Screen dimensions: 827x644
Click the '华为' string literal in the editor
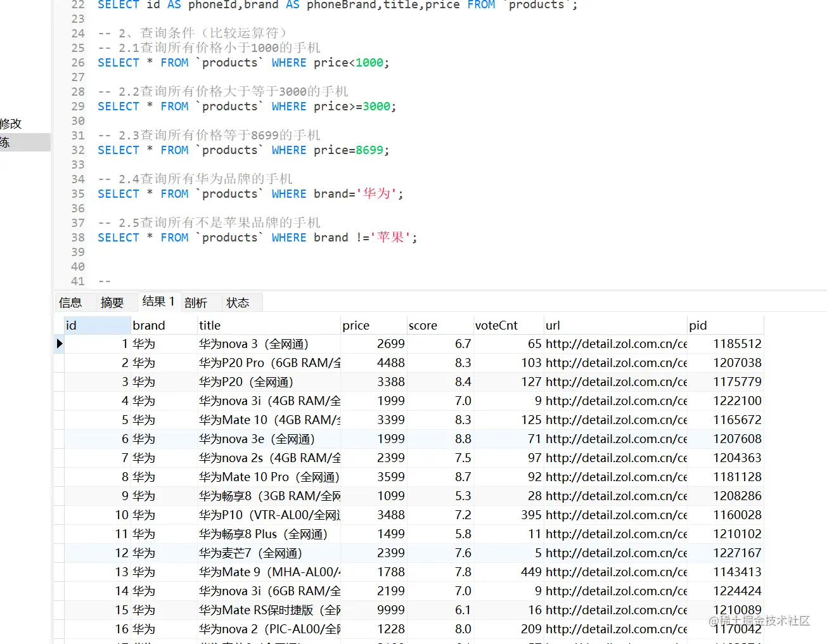tap(376, 193)
